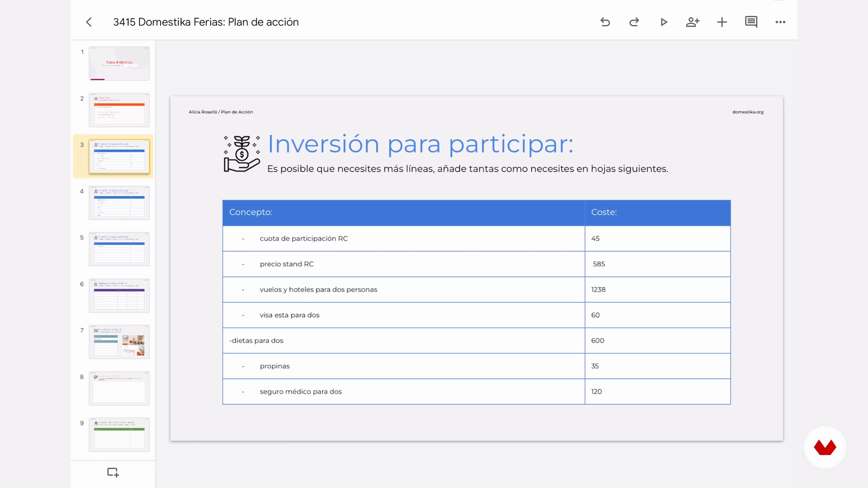Open the insert plus menu
Screen dimensions: 868x488
point(722,22)
